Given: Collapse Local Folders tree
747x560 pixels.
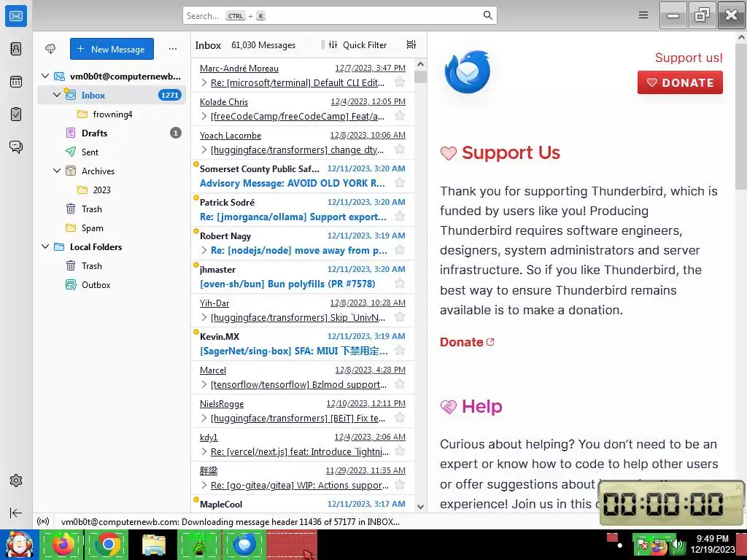Looking at the screenshot, I should pyautogui.click(x=45, y=246).
